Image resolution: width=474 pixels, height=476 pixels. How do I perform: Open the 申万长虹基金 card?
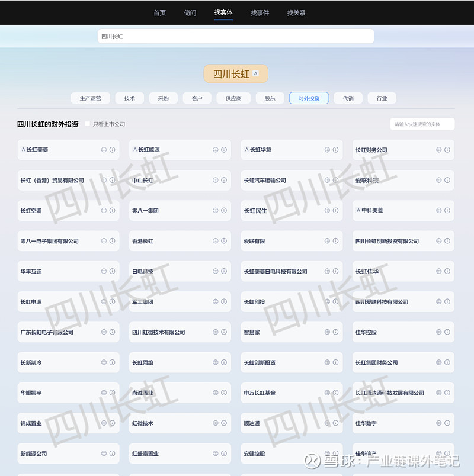point(292,393)
